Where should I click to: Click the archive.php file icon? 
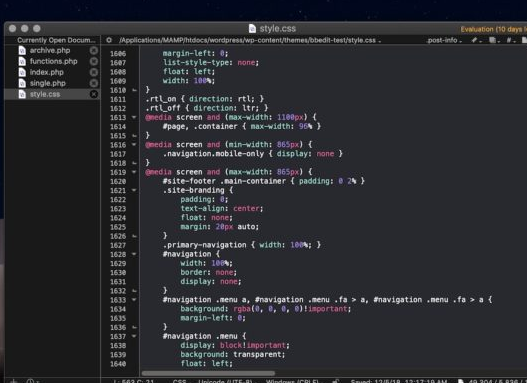tap(22, 50)
